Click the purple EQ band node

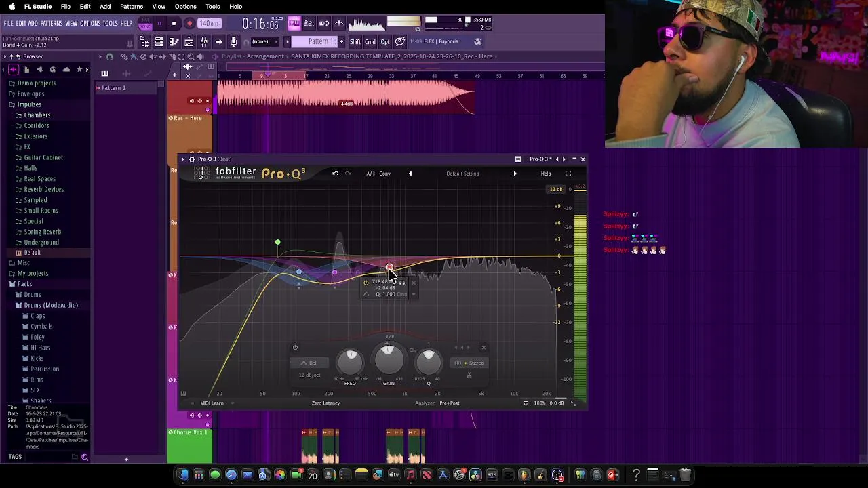click(334, 272)
